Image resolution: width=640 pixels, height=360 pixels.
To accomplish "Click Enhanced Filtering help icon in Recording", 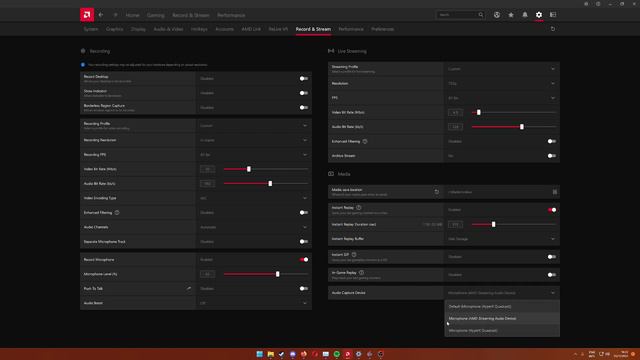I will pyautogui.click(x=117, y=213).
